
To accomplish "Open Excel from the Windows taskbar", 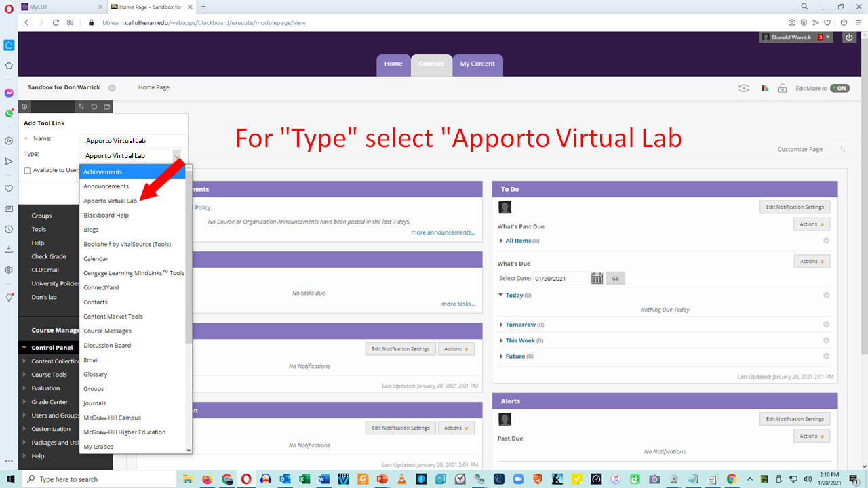I will click(x=304, y=479).
